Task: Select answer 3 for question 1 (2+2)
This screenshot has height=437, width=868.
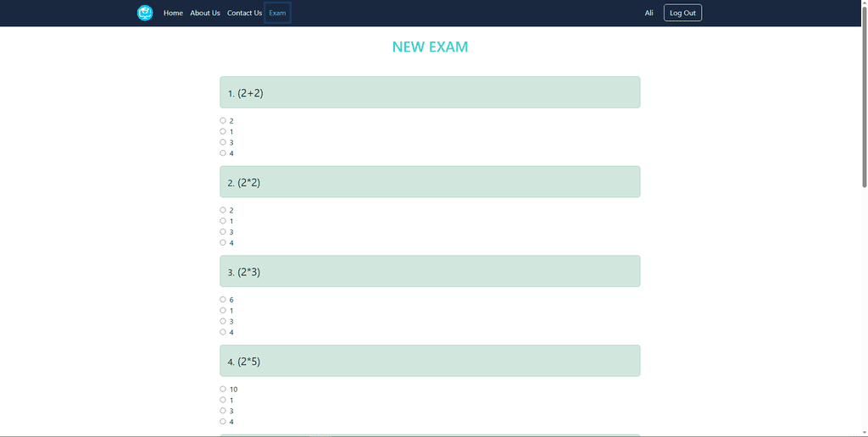Action: (x=223, y=141)
